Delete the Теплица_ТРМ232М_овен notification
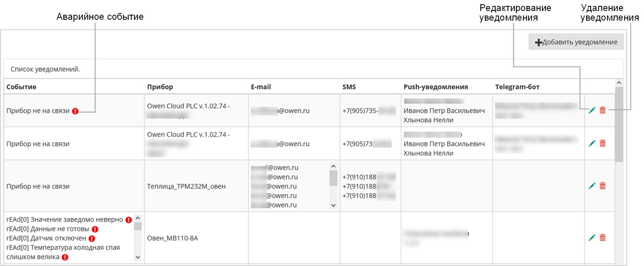The height and width of the screenshot is (266, 644). click(x=602, y=186)
